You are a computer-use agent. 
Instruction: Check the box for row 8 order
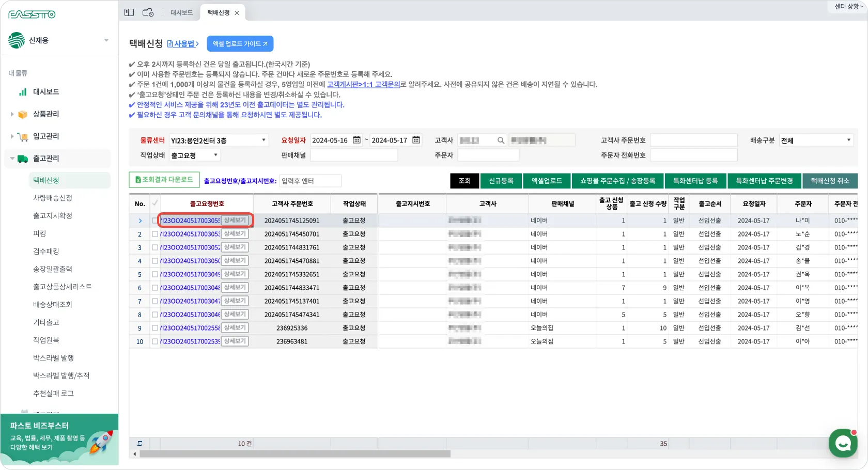point(155,315)
